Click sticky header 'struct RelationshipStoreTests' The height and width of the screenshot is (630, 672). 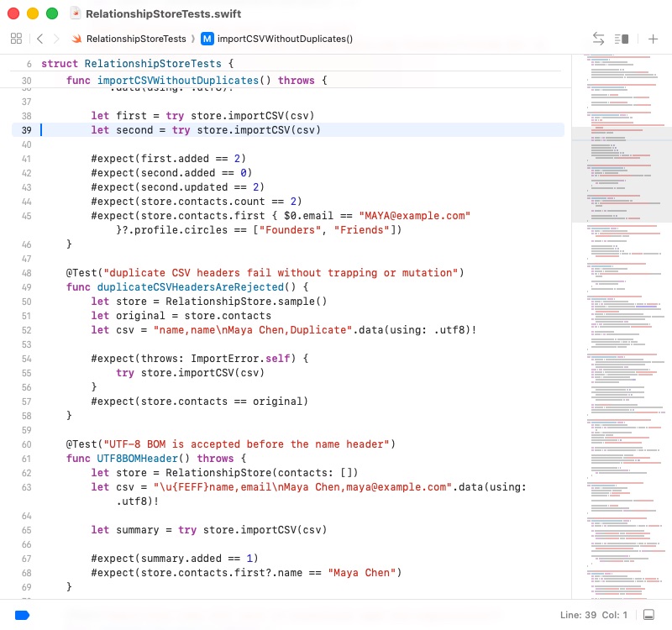point(138,64)
